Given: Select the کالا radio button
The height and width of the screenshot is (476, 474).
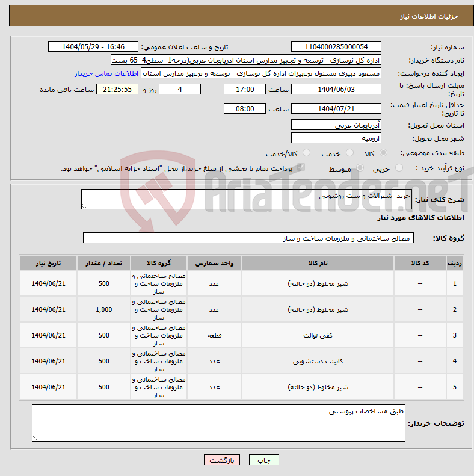Looking at the screenshot, I should point(384,153).
